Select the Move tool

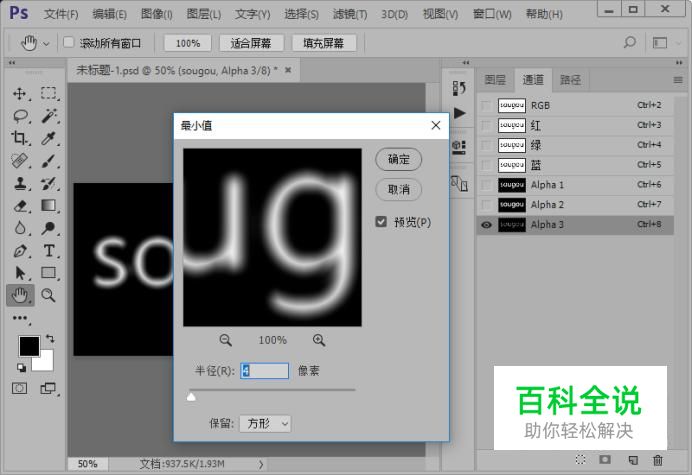(x=19, y=94)
